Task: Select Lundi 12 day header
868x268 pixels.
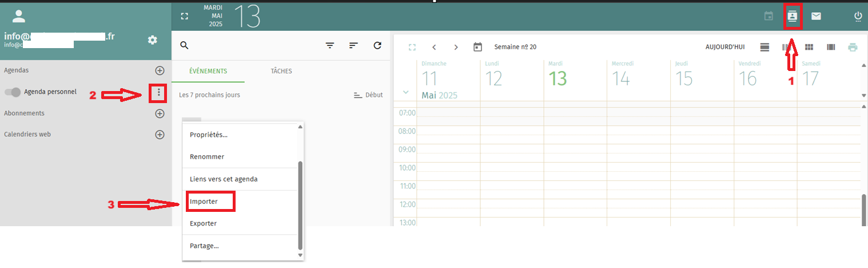Action: pos(512,80)
